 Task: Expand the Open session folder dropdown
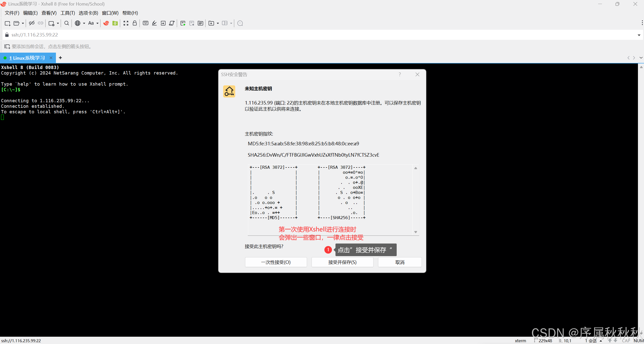click(x=23, y=23)
